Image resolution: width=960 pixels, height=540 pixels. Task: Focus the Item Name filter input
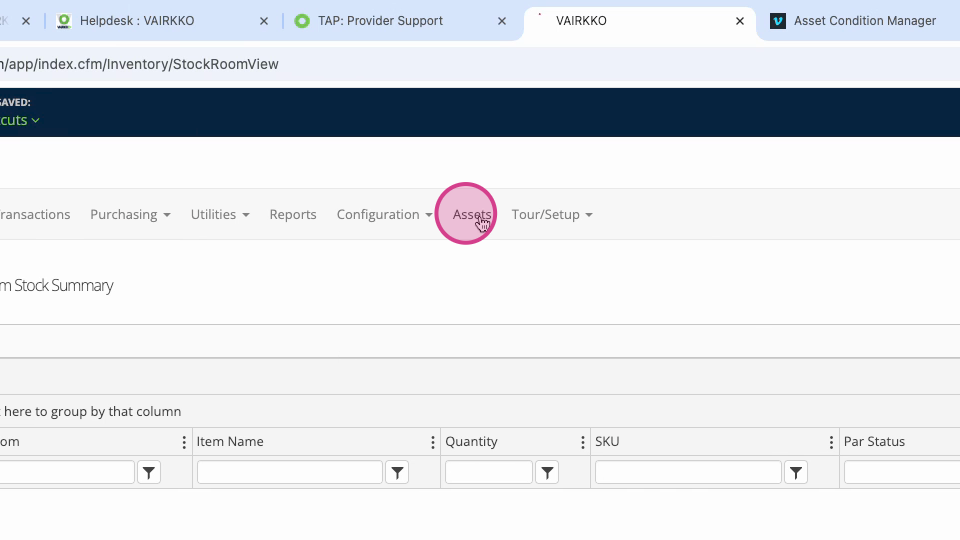(x=290, y=472)
